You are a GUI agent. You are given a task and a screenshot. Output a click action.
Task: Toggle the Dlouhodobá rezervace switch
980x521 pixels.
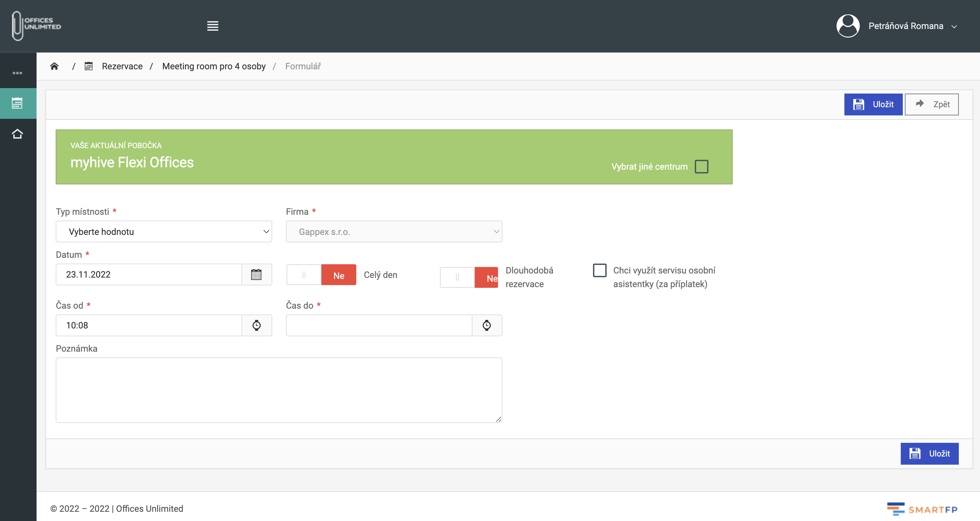coord(469,277)
